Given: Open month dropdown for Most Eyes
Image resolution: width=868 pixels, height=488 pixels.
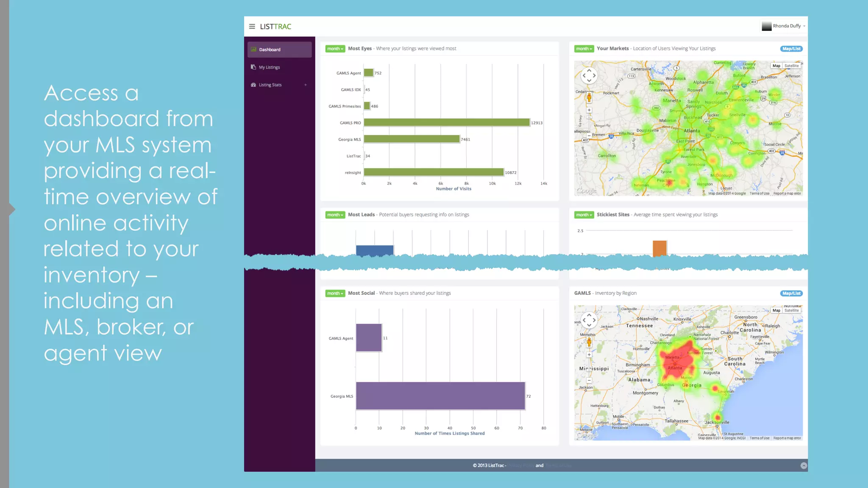Looking at the screenshot, I should coord(335,49).
